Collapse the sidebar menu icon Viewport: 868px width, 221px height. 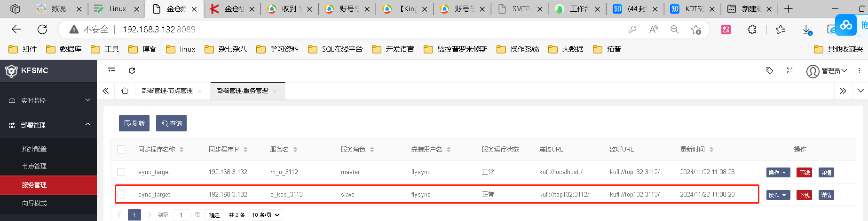[111, 70]
